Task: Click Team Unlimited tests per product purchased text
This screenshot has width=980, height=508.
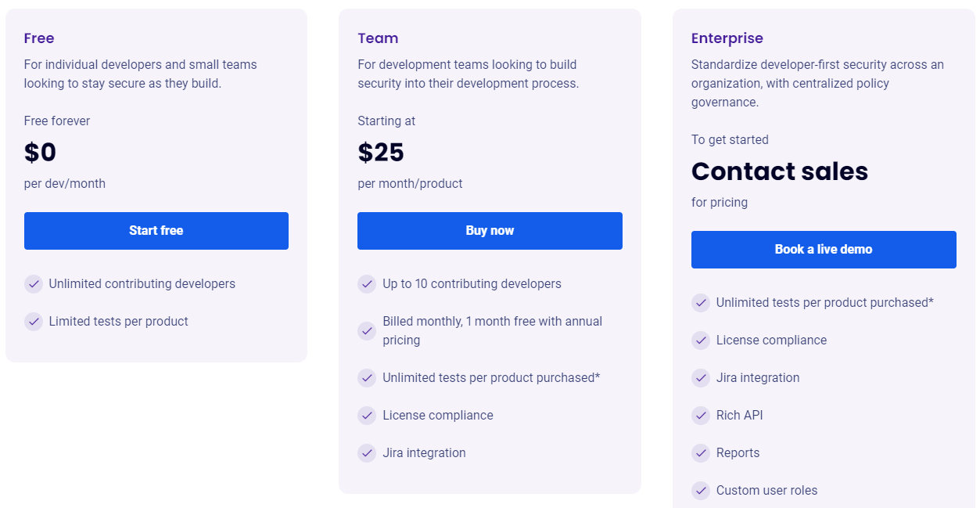Action: (491, 378)
